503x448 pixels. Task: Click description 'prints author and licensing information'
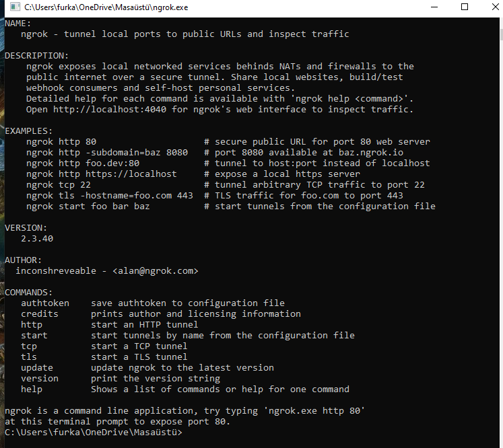coord(196,314)
